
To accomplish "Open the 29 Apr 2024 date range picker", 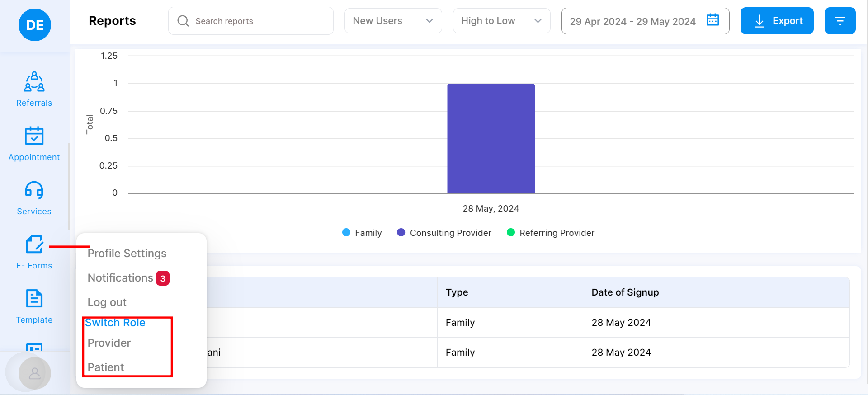I will (632, 21).
